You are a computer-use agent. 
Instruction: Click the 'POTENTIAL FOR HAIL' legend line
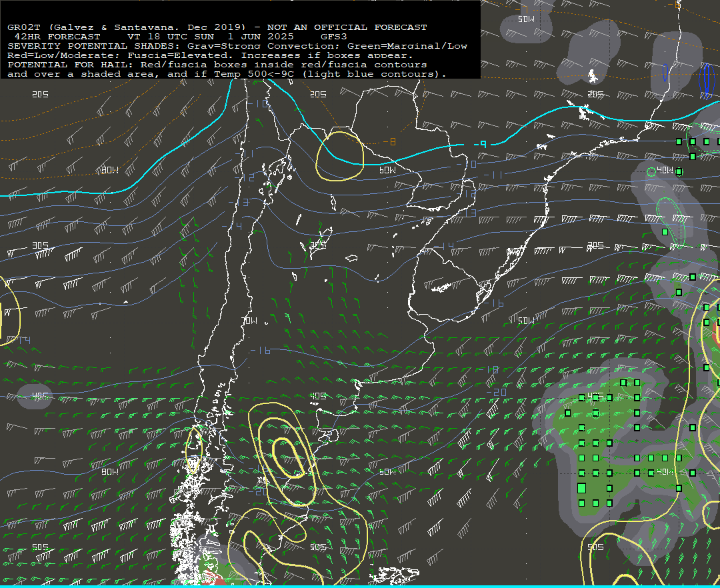click(217, 64)
